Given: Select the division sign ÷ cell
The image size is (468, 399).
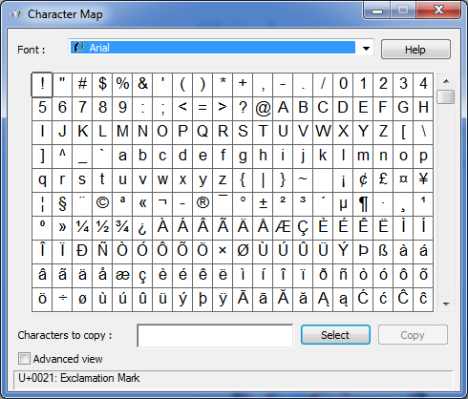Looking at the screenshot, I should (62, 299).
